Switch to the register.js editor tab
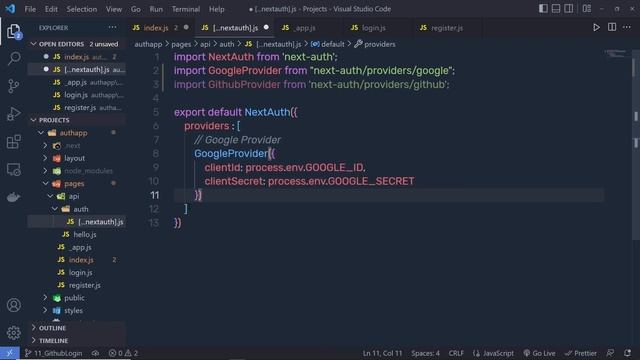This screenshot has height=360, width=640. pyautogui.click(x=447, y=28)
